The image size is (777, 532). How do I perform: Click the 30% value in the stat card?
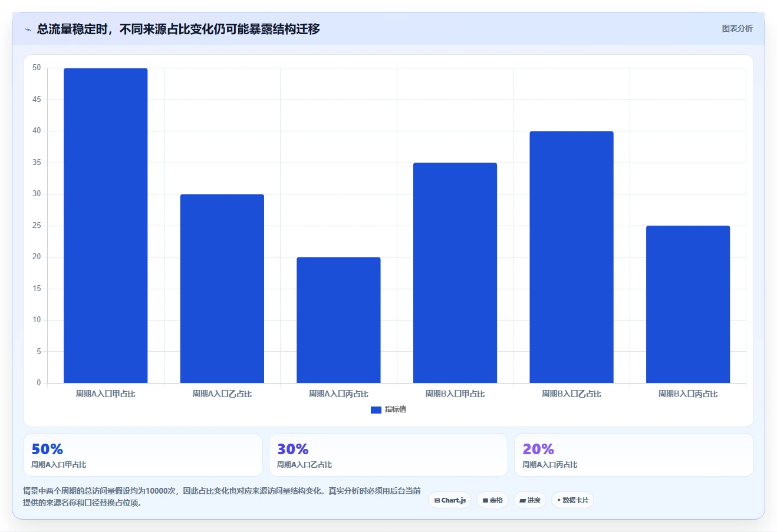coord(293,449)
